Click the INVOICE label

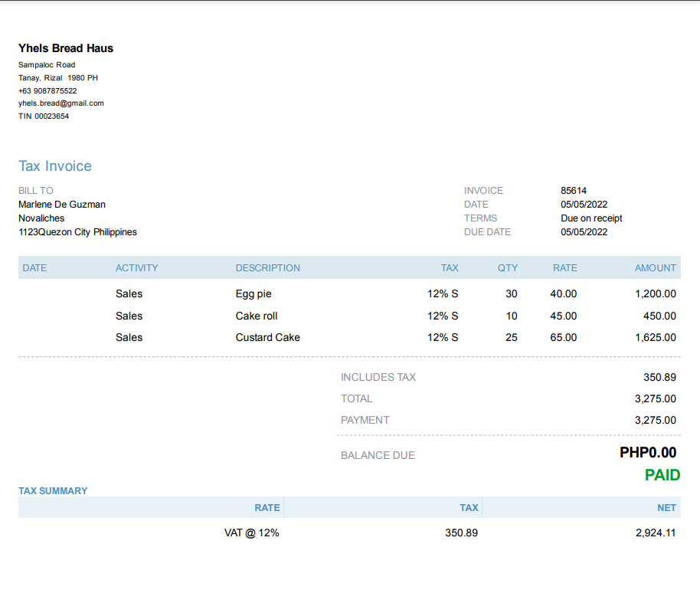click(483, 191)
